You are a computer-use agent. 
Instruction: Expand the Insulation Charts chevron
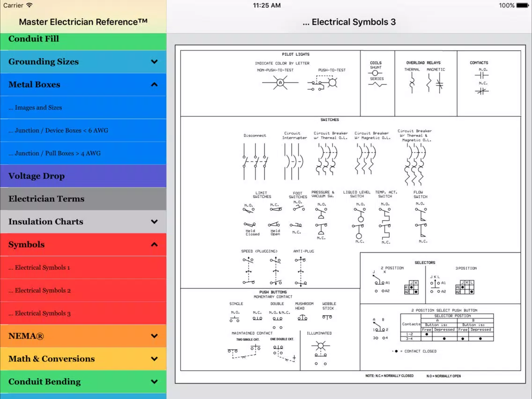(155, 222)
